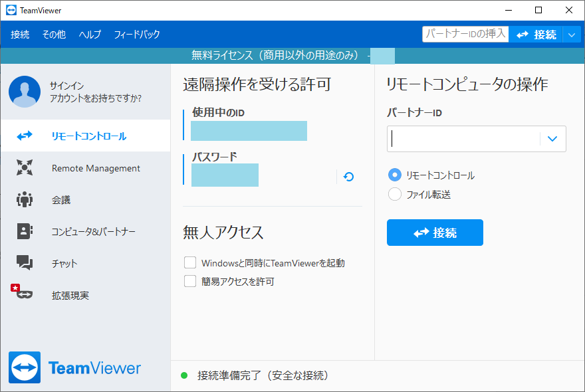Open the 接続 menu

(20, 35)
